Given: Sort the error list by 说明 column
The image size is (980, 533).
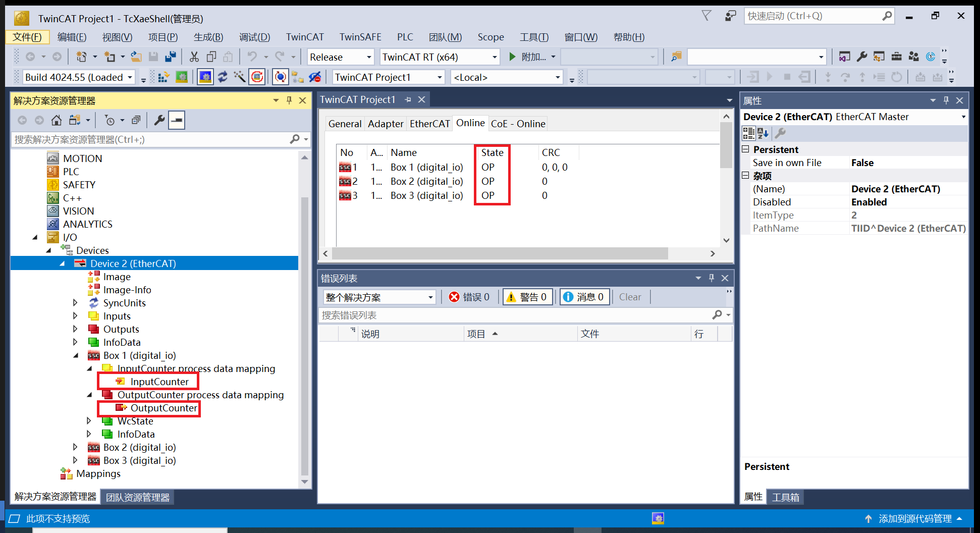Looking at the screenshot, I should pyautogui.click(x=411, y=334).
